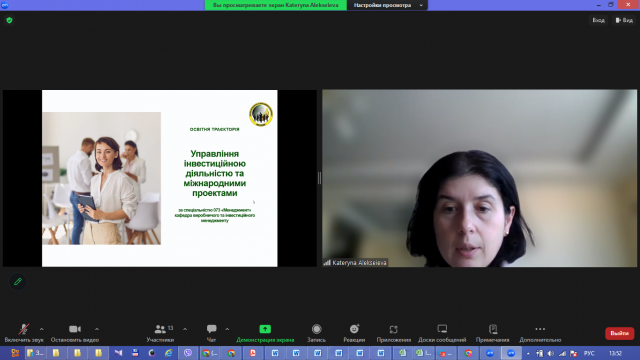Image resolution: width=640 pixels, height=360 pixels.
Task: Open Доски сообщений whiteboards
Action: point(442,333)
